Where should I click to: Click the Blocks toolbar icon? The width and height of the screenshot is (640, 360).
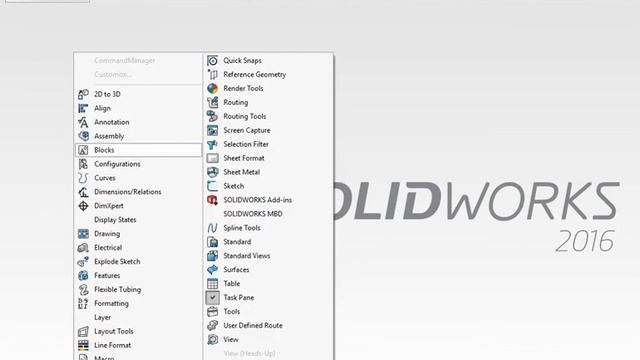83,150
